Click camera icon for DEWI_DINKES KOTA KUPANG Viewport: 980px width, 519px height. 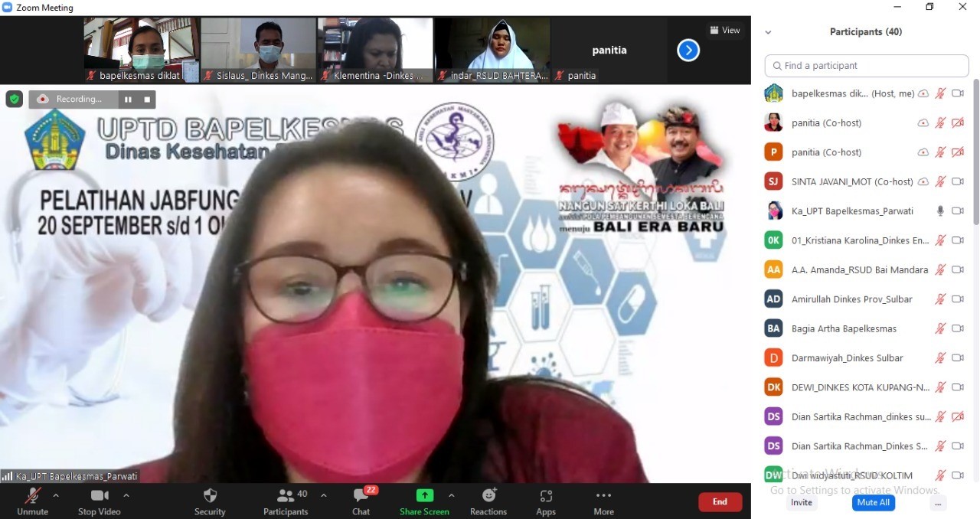957,387
